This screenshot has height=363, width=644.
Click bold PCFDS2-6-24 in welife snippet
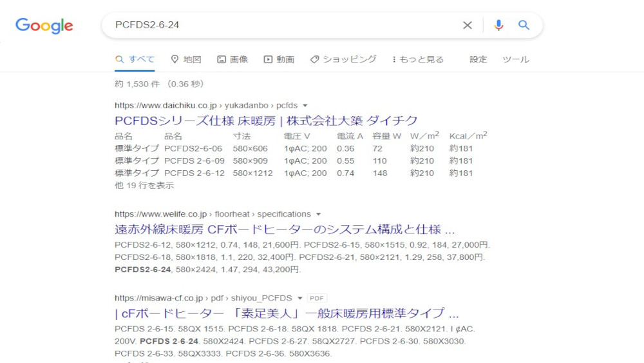click(x=142, y=270)
